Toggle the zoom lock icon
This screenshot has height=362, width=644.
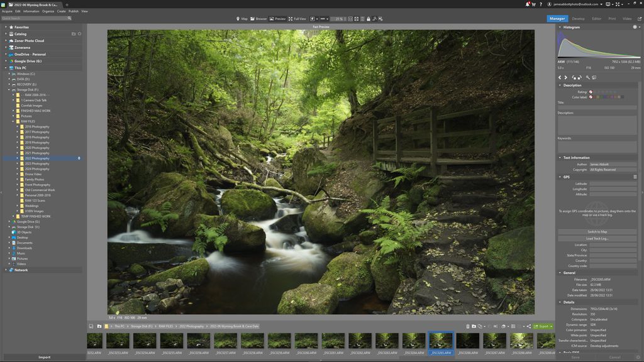[368, 19]
